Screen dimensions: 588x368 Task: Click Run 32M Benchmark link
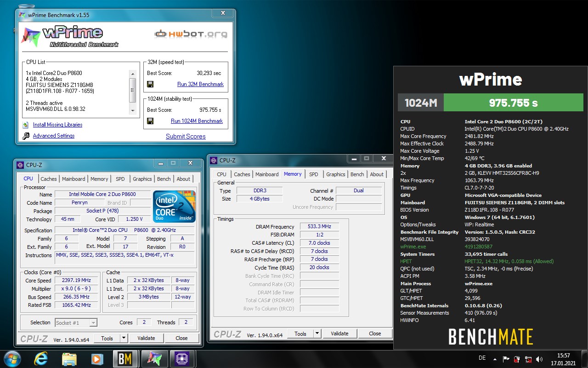(x=200, y=84)
